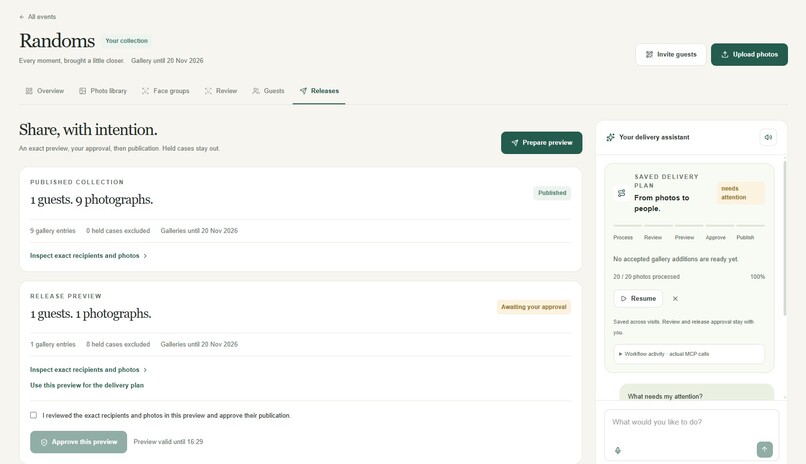Click Approve this preview button

(79, 442)
